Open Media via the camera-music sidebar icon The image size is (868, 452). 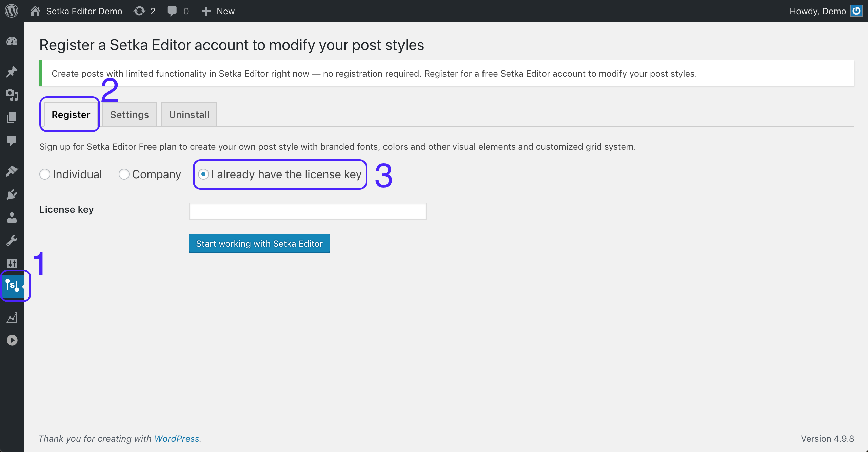(x=12, y=95)
